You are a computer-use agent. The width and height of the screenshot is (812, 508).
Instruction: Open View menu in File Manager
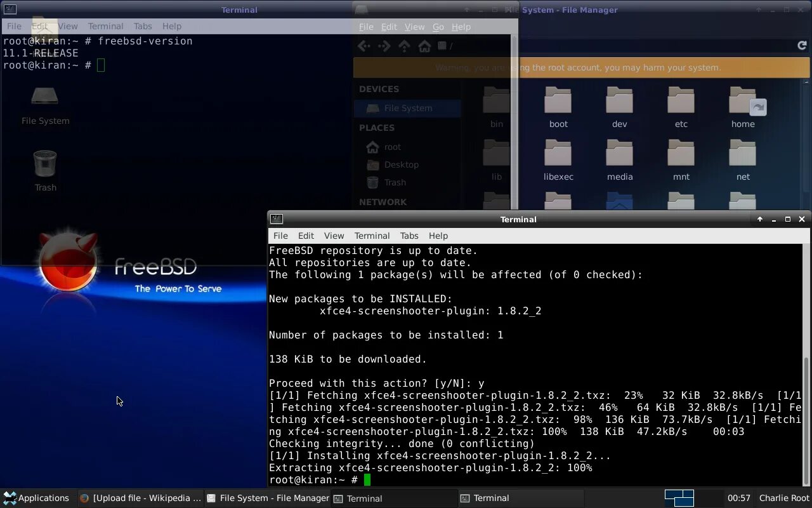(x=414, y=27)
